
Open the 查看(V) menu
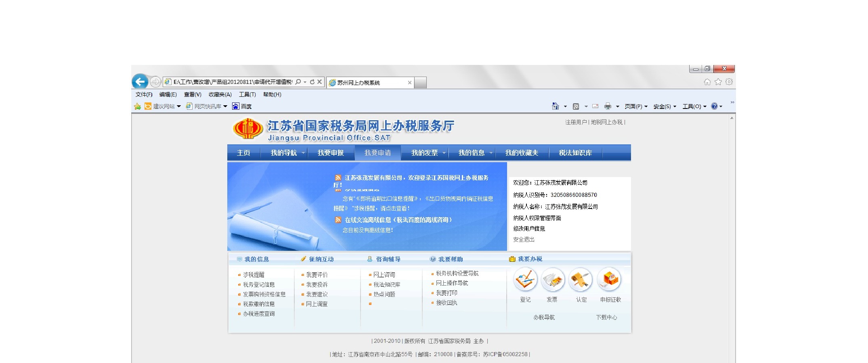click(x=193, y=94)
